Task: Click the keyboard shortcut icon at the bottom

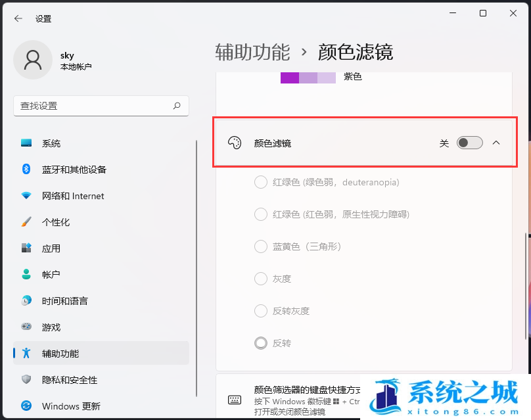Action: click(x=235, y=399)
